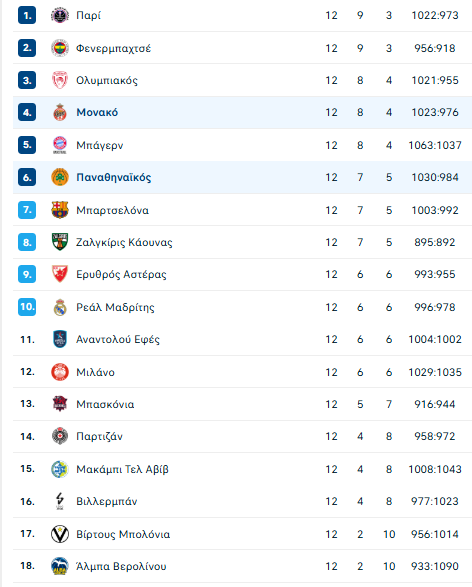Click the Maccabi Tel Aviv logo

point(60,469)
